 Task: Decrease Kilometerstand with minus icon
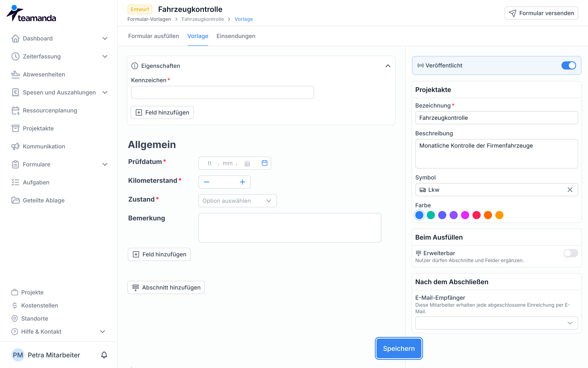pos(207,182)
